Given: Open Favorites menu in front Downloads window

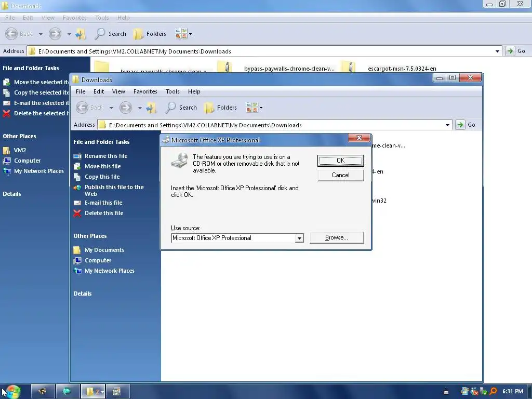Looking at the screenshot, I should click(x=145, y=91).
